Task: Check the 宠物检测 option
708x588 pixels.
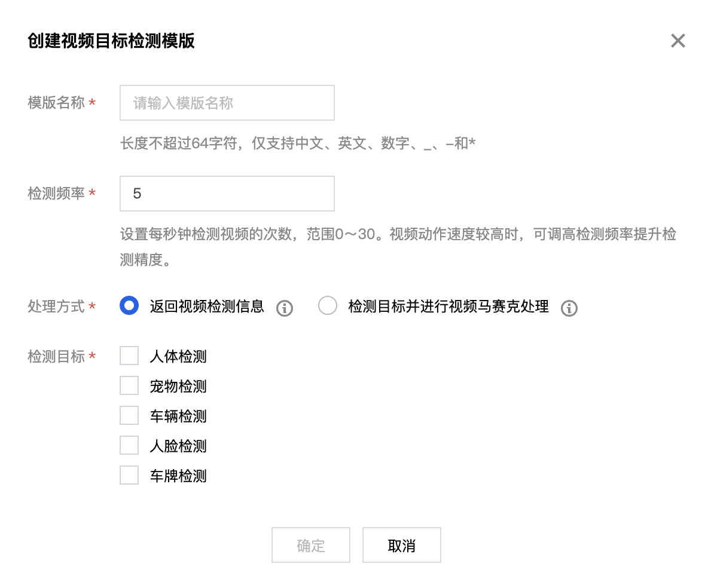Action: 129,386
